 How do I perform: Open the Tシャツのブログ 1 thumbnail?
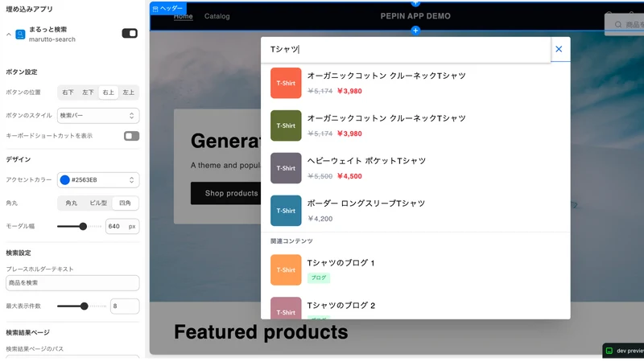tap(286, 270)
